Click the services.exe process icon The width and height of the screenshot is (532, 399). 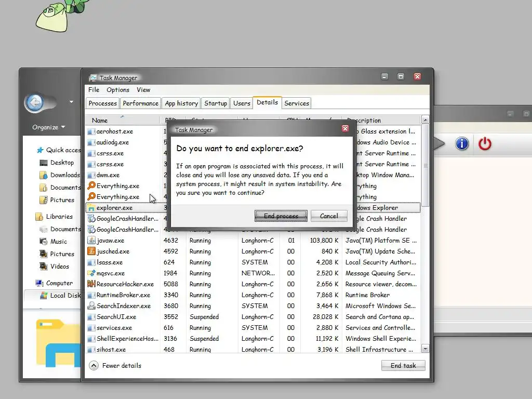point(91,328)
